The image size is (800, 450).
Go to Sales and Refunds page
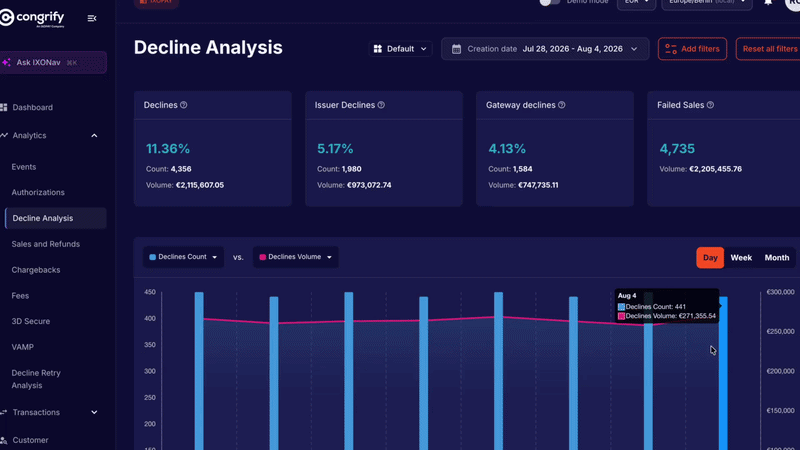(x=45, y=244)
